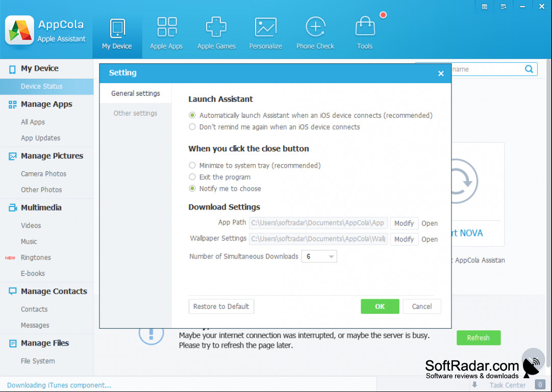Select automatically launch Assistant option

pos(192,115)
